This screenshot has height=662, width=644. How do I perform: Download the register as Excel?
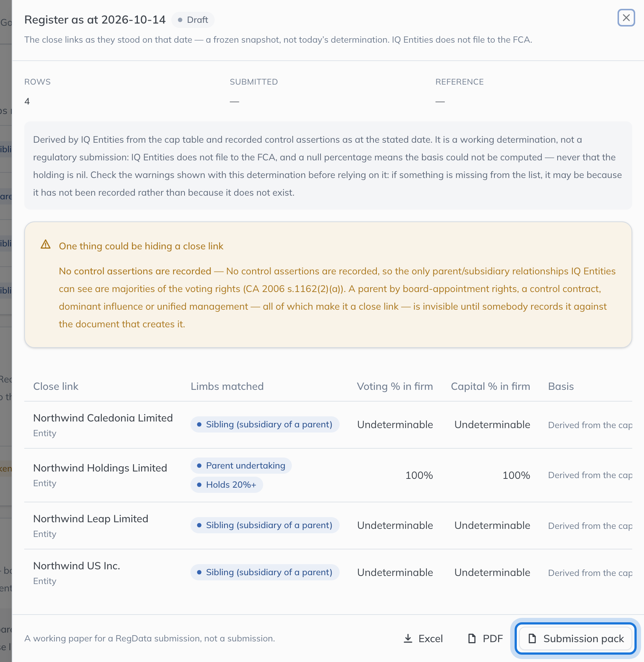click(x=423, y=638)
